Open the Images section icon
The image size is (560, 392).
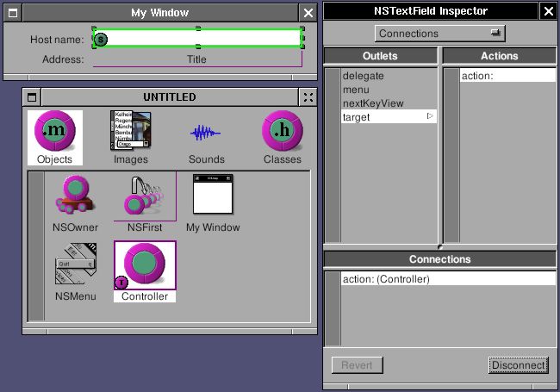tap(131, 132)
